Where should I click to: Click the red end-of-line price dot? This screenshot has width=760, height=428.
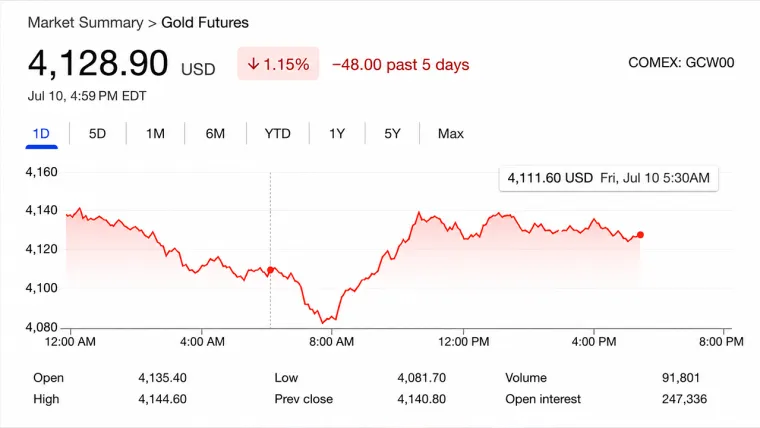click(x=640, y=235)
